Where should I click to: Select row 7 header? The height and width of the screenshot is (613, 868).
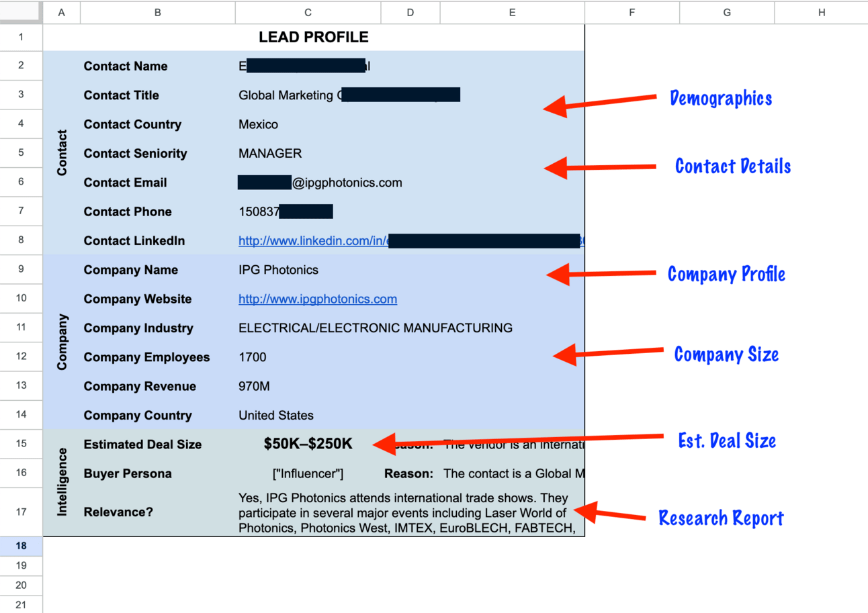(x=21, y=211)
